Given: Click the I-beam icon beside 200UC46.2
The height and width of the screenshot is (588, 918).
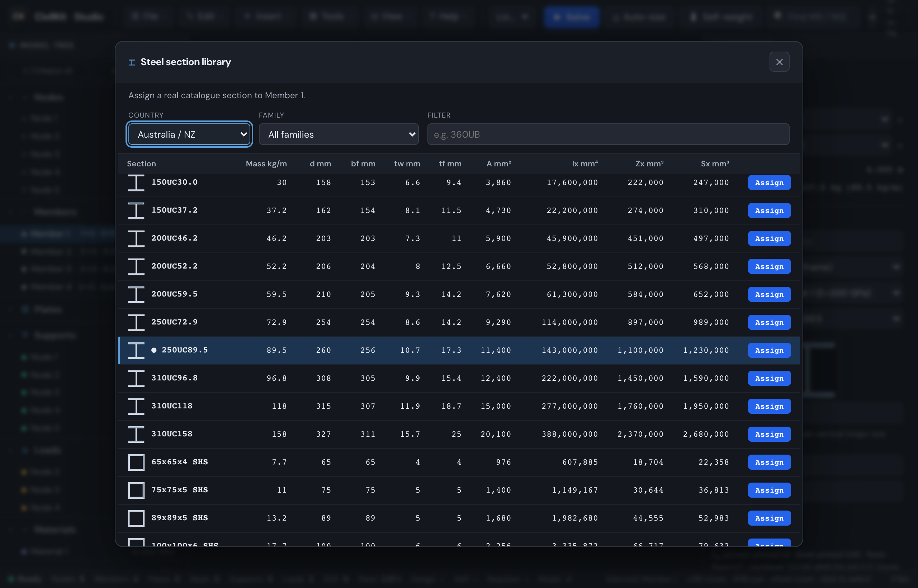Looking at the screenshot, I should (x=136, y=238).
